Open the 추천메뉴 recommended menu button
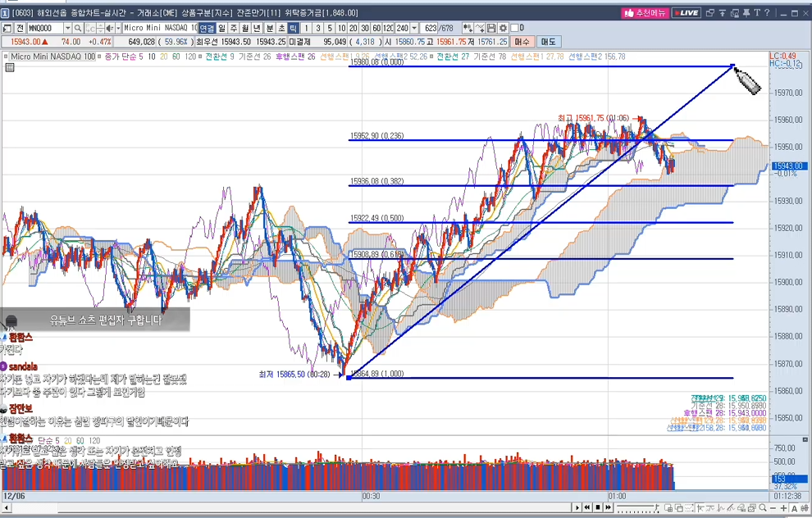Viewport: 812px width, 518px height. [x=645, y=13]
